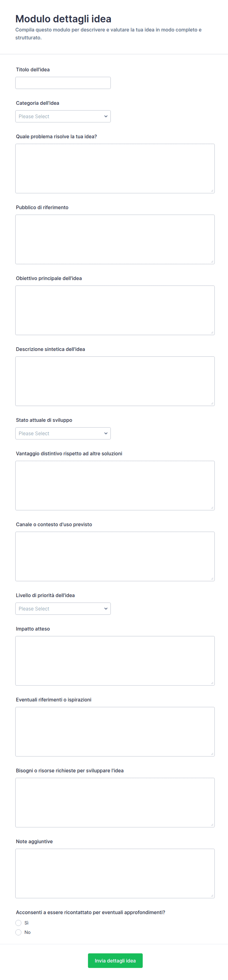
Task: Open the Categoria dell'idea dropdown
Action: (x=63, y=116)
